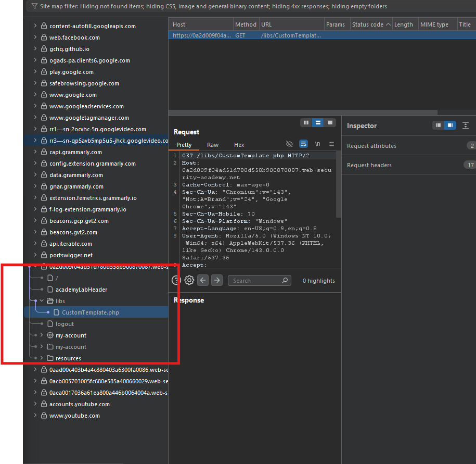The height and width of the screenshot is (464, 476).
Task: Dock Inspector with right panel layout icon
Action: (x=450, y=125)
